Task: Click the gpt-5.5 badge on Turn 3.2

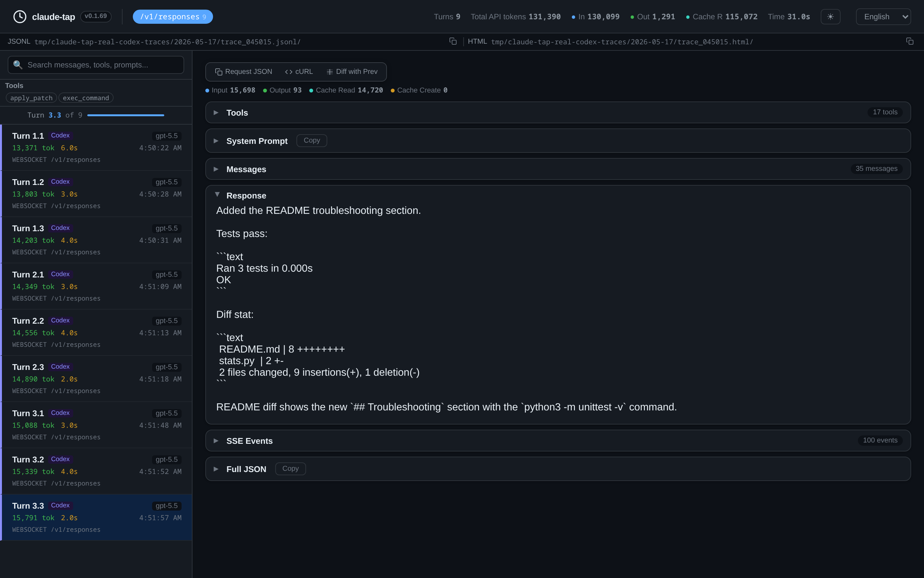Action: coord(167,460)
